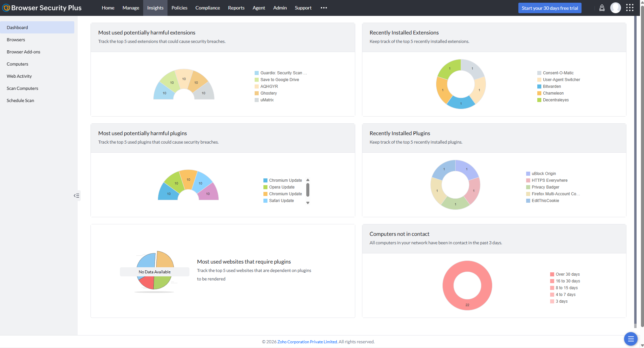Toggle Safari Update legend swatch
Viewport: 644px width, 348px height.
coord(265,201)
